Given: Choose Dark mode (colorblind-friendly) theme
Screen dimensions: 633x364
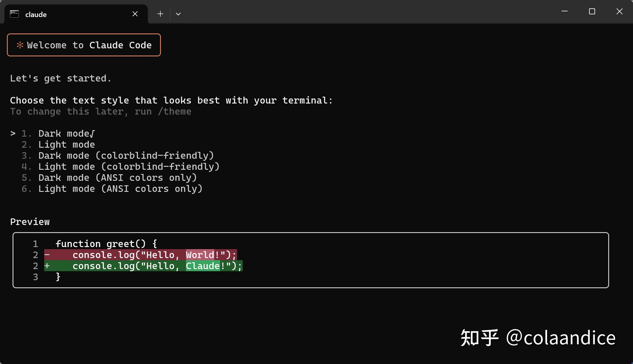Looking at the screenshot, I should click(x=126, y=155).
